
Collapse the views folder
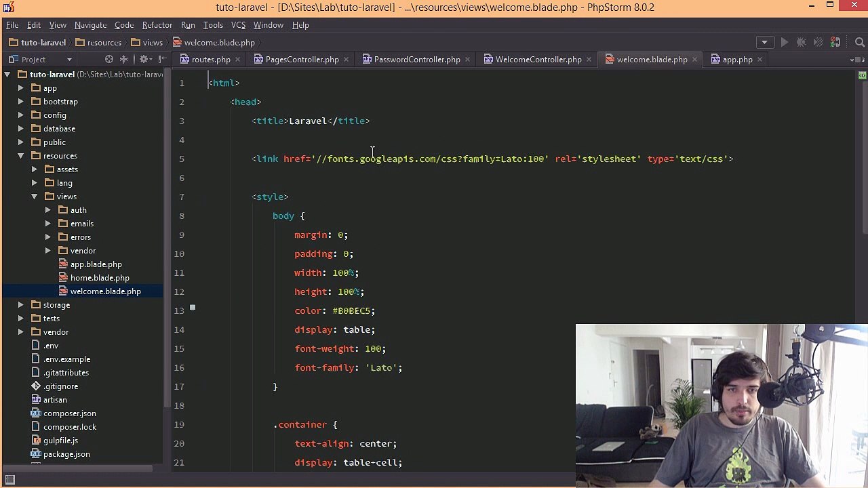(34, 197)
